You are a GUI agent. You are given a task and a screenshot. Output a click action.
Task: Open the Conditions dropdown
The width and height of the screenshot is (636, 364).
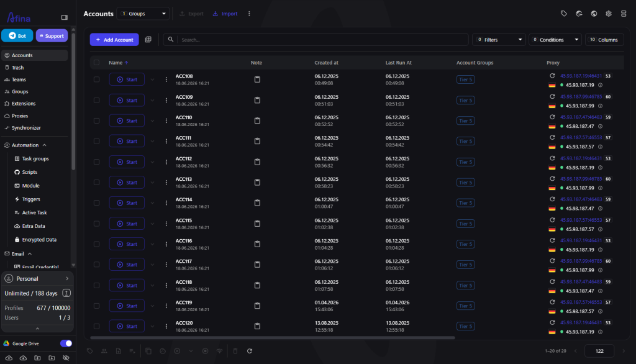555,39
